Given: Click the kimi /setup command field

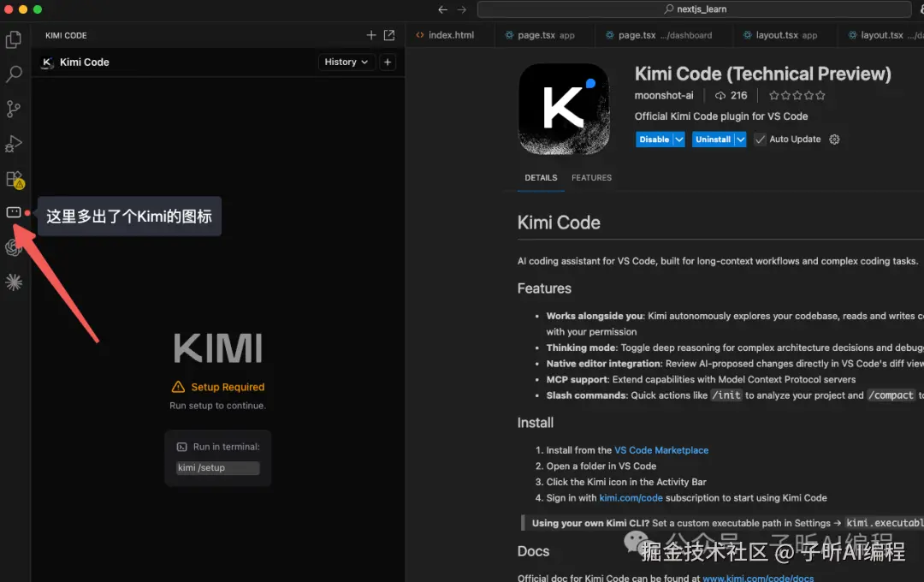Looking at the screenshot, I should pyautogui.click(x=217, y=467).
